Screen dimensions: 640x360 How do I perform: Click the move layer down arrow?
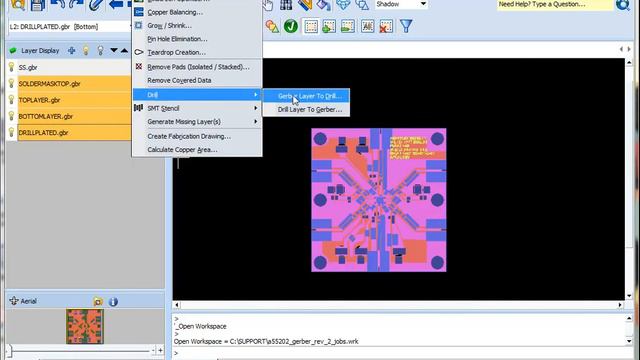click(x=114, y=51)
